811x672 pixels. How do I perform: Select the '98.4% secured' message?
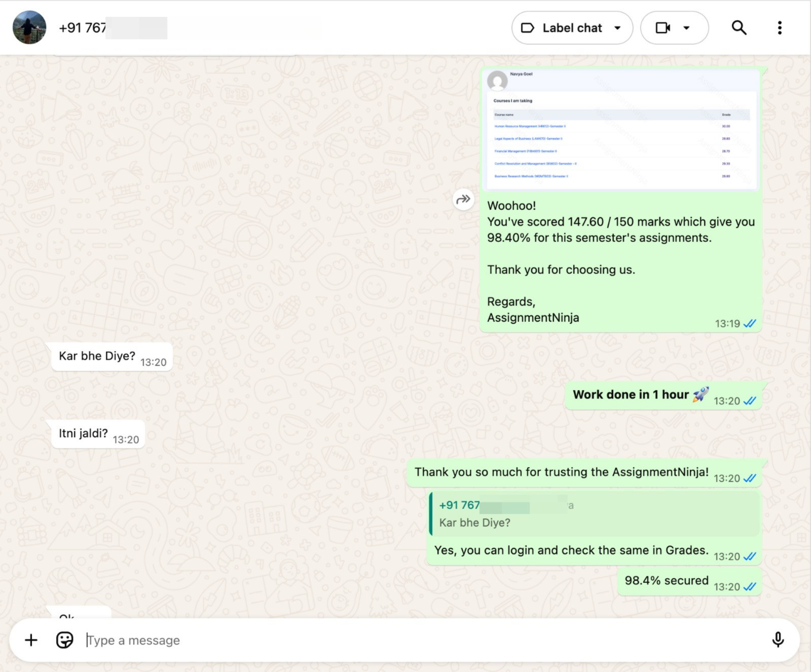pos(690,581)
